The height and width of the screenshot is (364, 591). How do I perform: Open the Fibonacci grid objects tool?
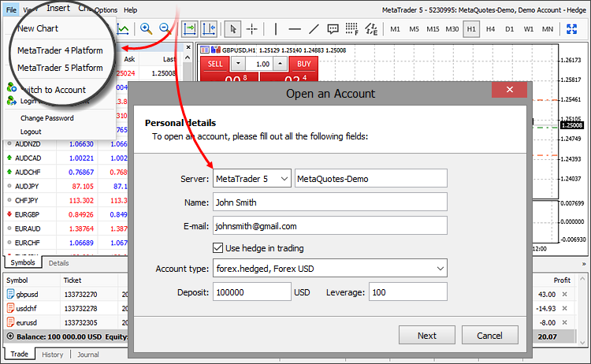click(x=351, y=28)
